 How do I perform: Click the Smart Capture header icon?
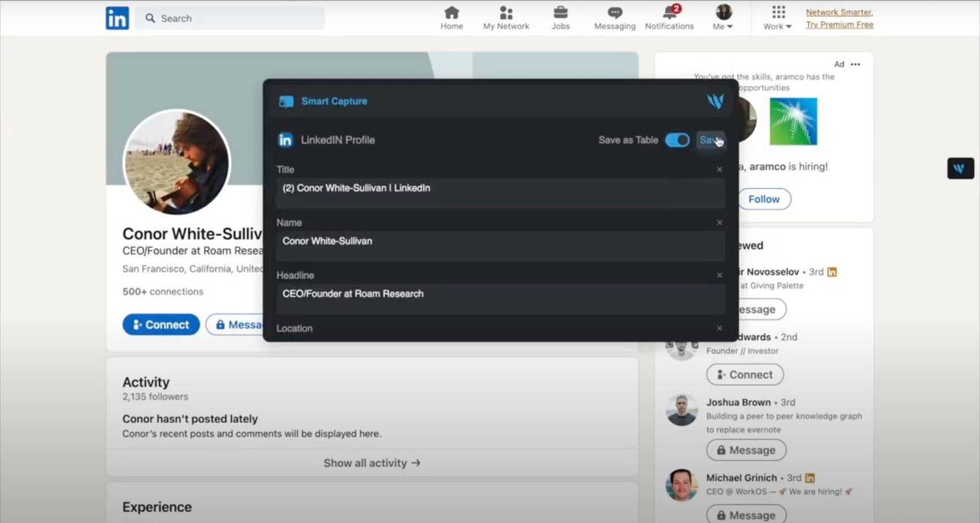pos(286,101)
